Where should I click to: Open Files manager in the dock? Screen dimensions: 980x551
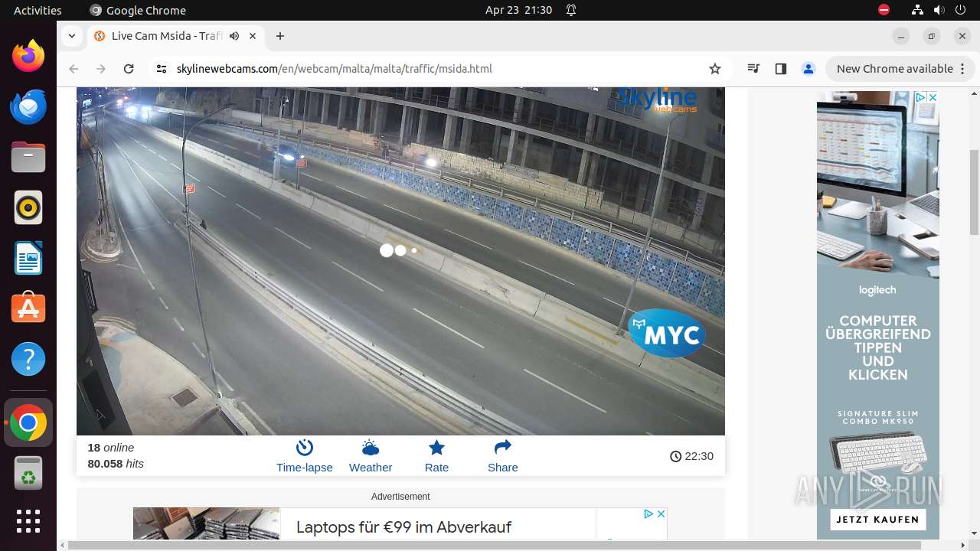click(28, 157)
